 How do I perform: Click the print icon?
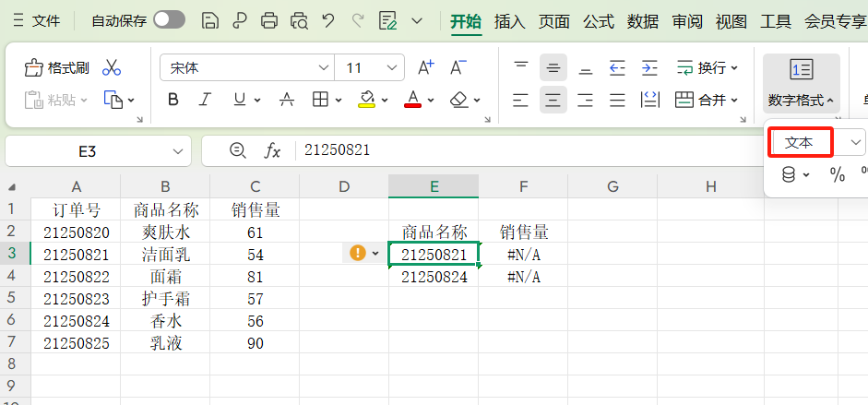(269, 21)
